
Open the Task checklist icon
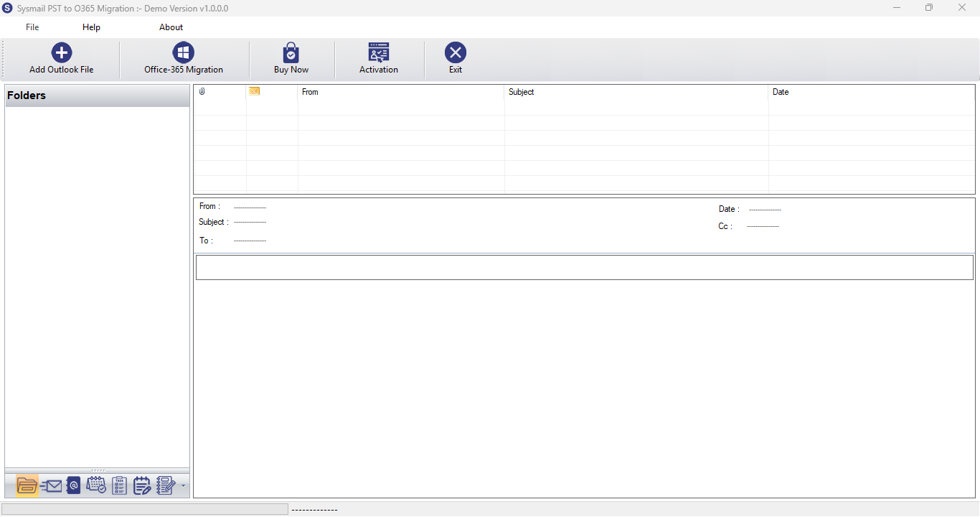pyautogui.click(x=120, y=486)
